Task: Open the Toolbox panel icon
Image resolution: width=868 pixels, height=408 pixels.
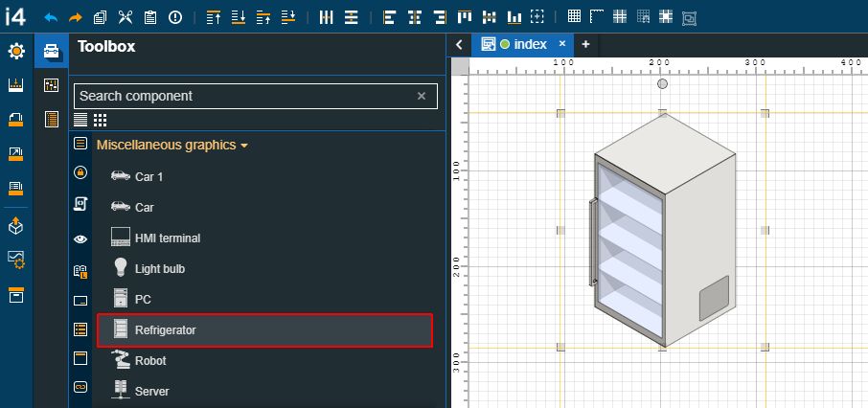Action: [x=52, y=52]
